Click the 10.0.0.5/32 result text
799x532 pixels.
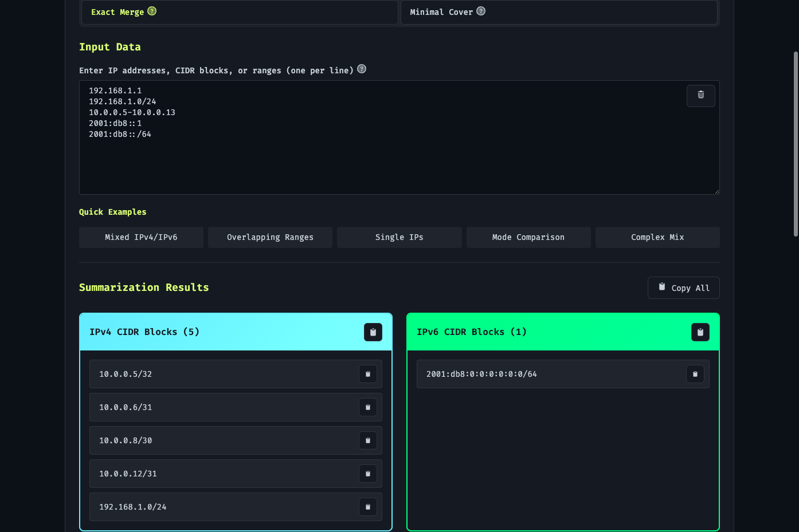(126, 374)
